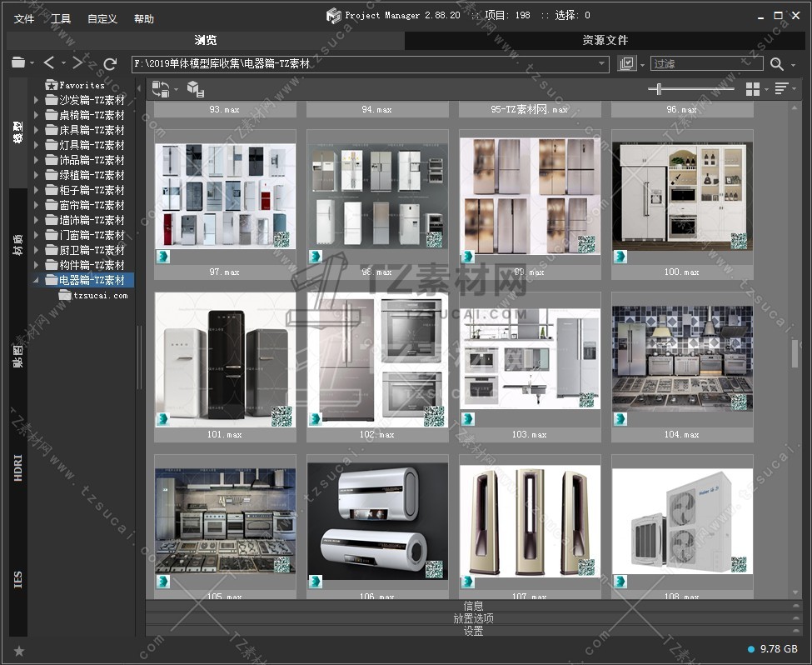The image size is (812, 665).
Task: Open the thumbnail view mode icon
Action: 753,89
